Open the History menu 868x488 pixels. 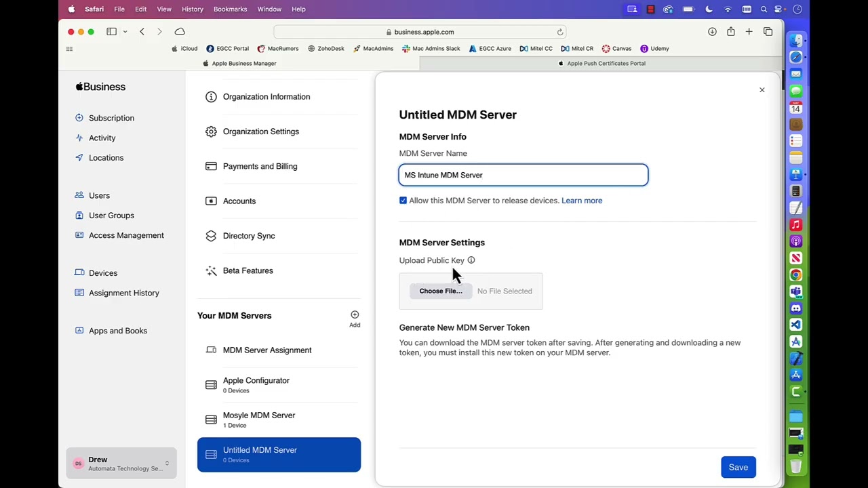point(193,9)
